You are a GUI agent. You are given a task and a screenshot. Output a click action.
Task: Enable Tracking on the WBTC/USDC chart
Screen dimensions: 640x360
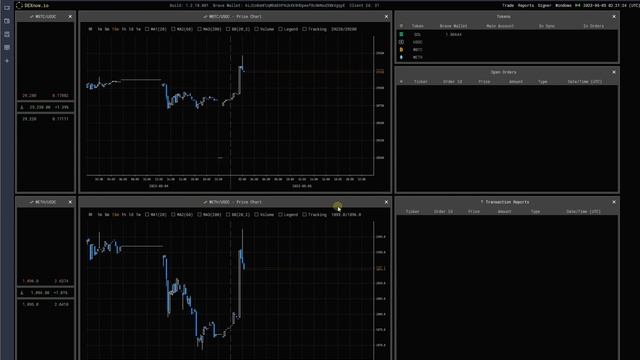click(304, 29)
